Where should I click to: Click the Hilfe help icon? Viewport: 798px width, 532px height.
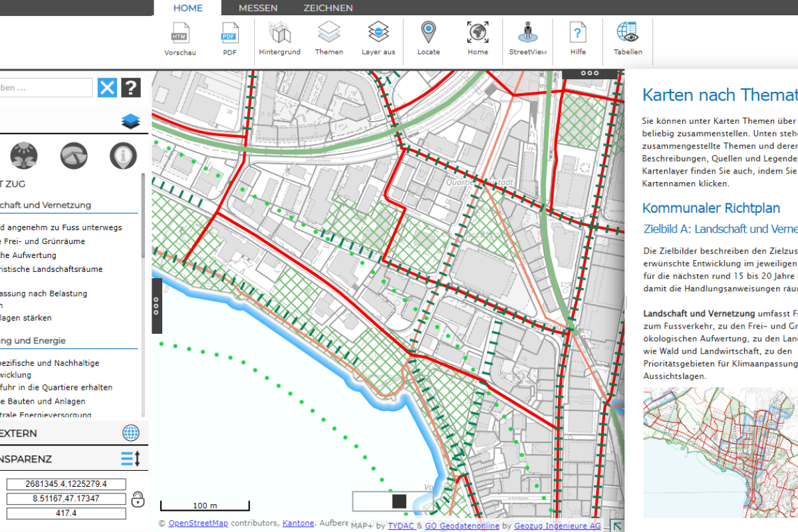(x=577, y=33)
